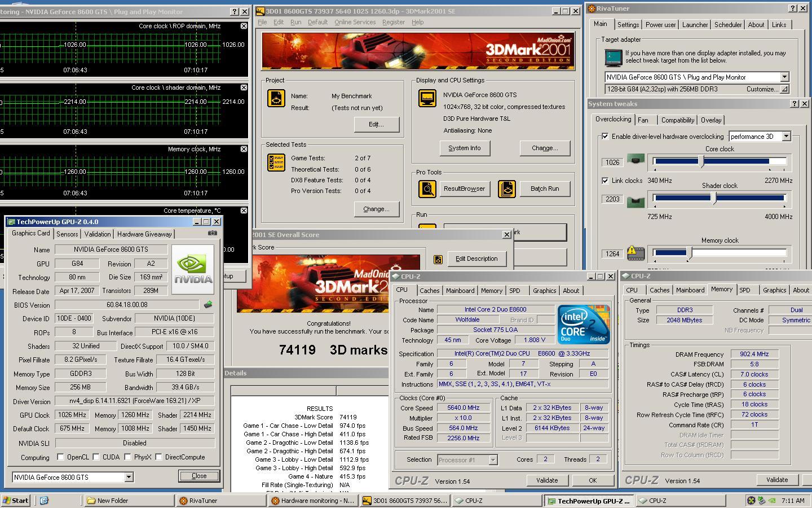The height and width of the screenshot is (508, 812).
Task: Open the 3DMark Online Services menu
Action: coord(355,22)
